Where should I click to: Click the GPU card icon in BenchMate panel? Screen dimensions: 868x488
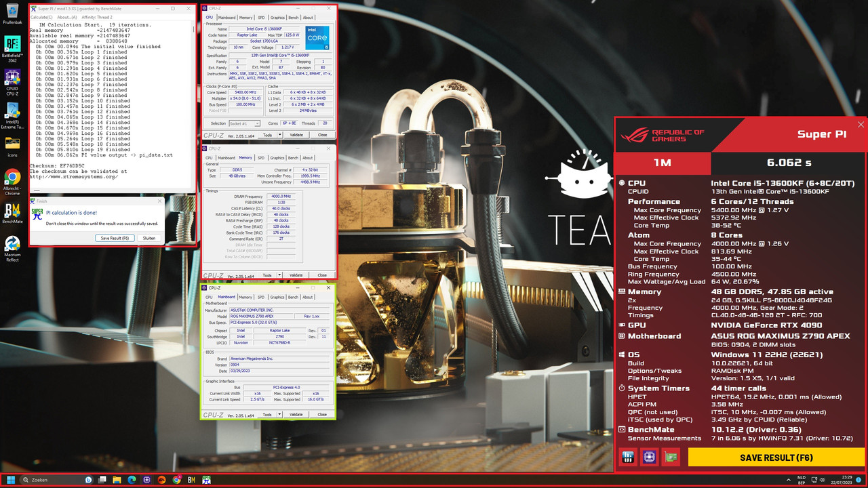point(670,457)
